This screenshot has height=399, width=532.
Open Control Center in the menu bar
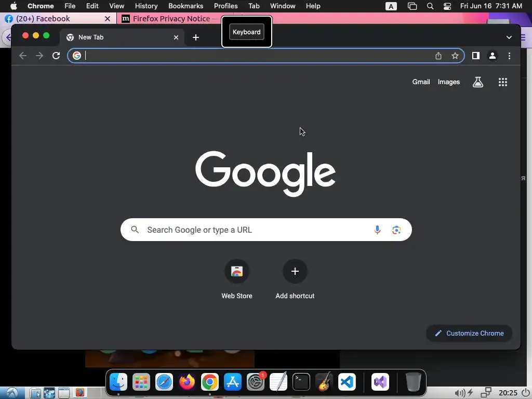click(x=447, y=6)
